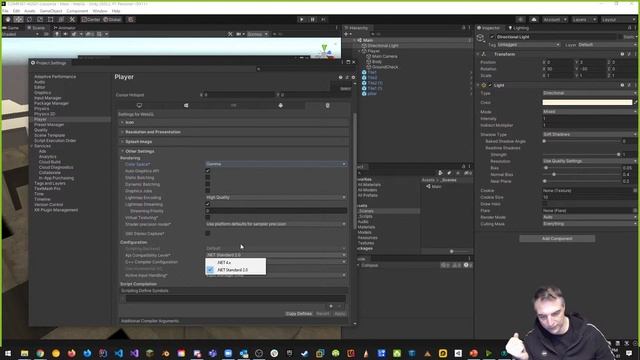Select the PC standalone platform tab
The height and width of the screenshot is (360, 640).
pos(140,105)
